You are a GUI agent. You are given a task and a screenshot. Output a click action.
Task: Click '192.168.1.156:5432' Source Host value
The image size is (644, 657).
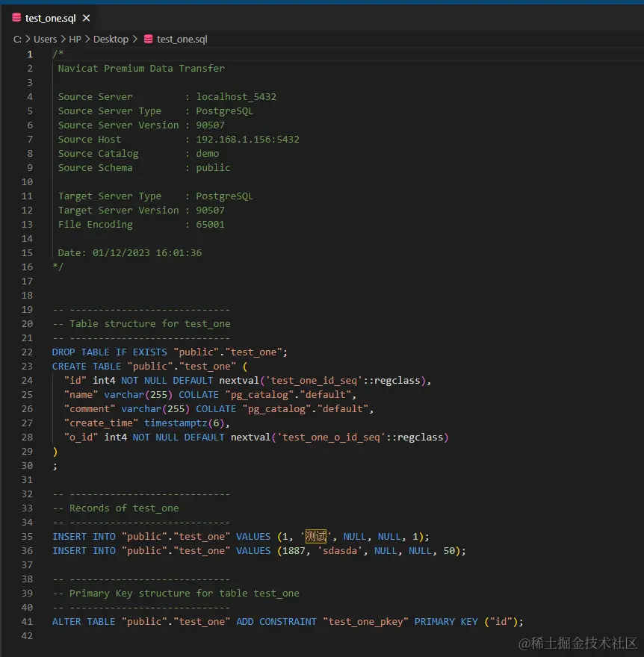(247, 140)
